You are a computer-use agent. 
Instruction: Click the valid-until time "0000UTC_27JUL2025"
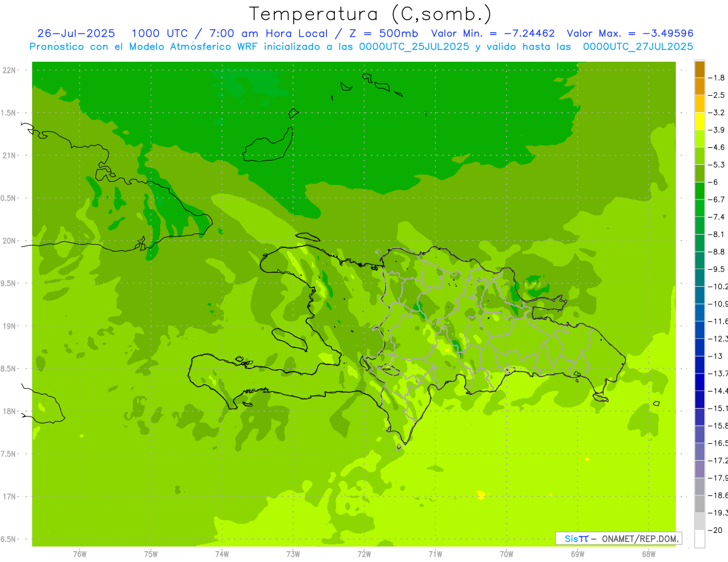(x=638, y=47)
